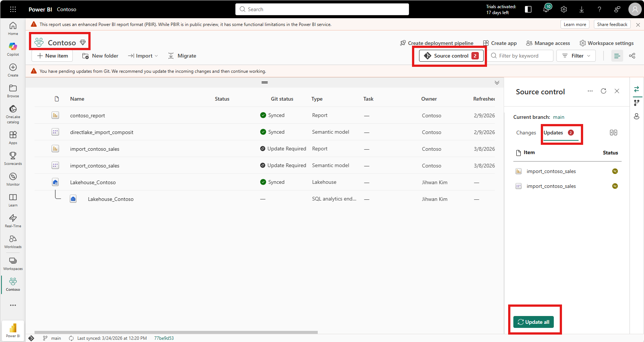The height and width of the screenshot is (342, 644).
Task: Switch to list view
Action: pyautogui.click(x=617, y=56)
